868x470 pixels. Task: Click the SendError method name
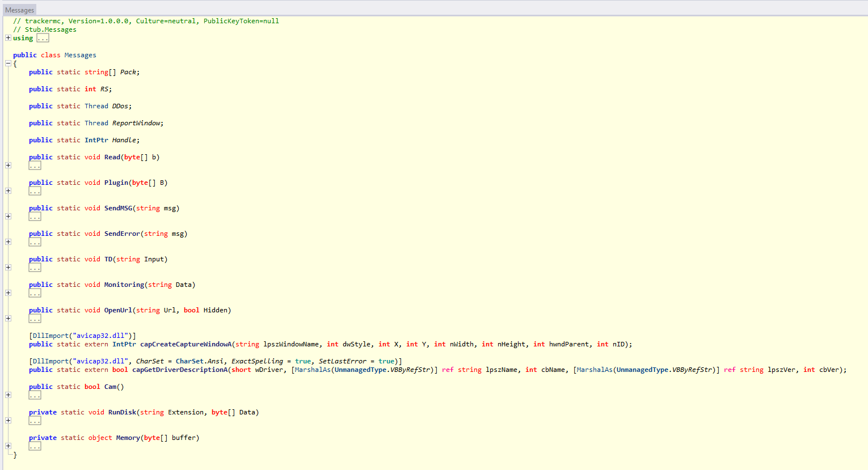click(x=122, y=234)
